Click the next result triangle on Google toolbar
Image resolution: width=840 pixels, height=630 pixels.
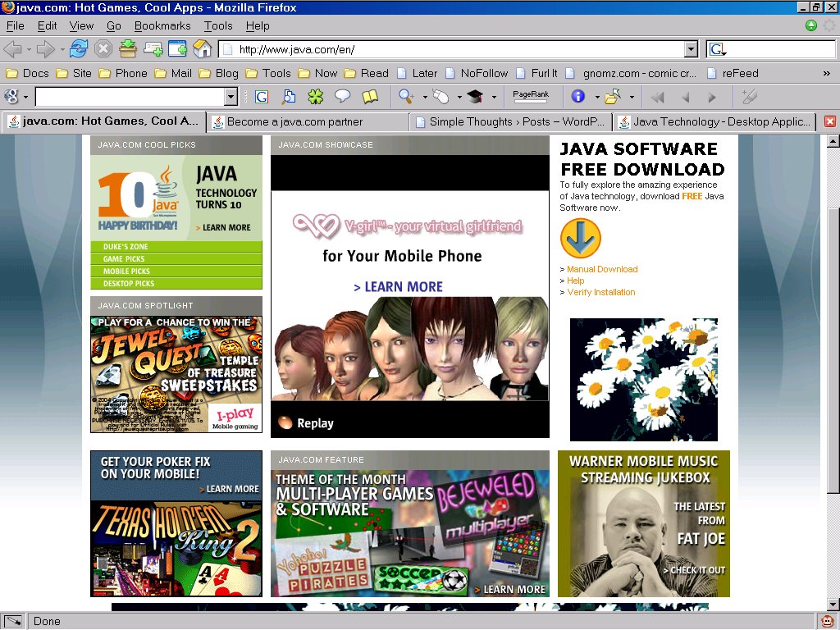[x=712, y=97]
